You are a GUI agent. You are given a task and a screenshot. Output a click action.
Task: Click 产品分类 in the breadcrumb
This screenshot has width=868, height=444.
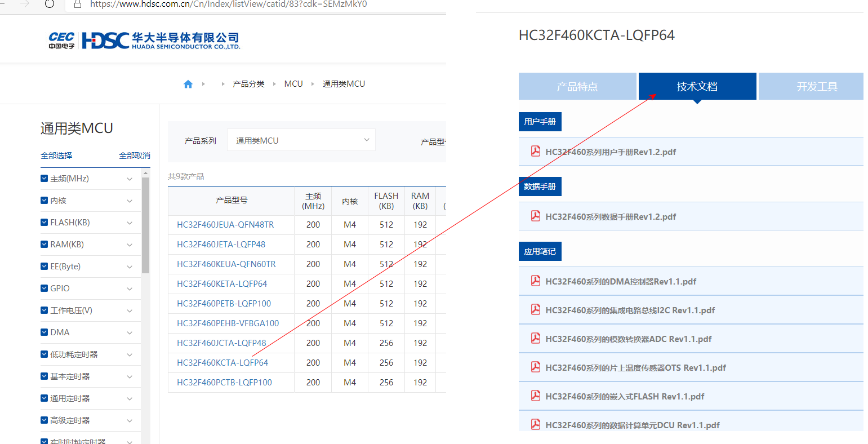click(x=248, y=84)
